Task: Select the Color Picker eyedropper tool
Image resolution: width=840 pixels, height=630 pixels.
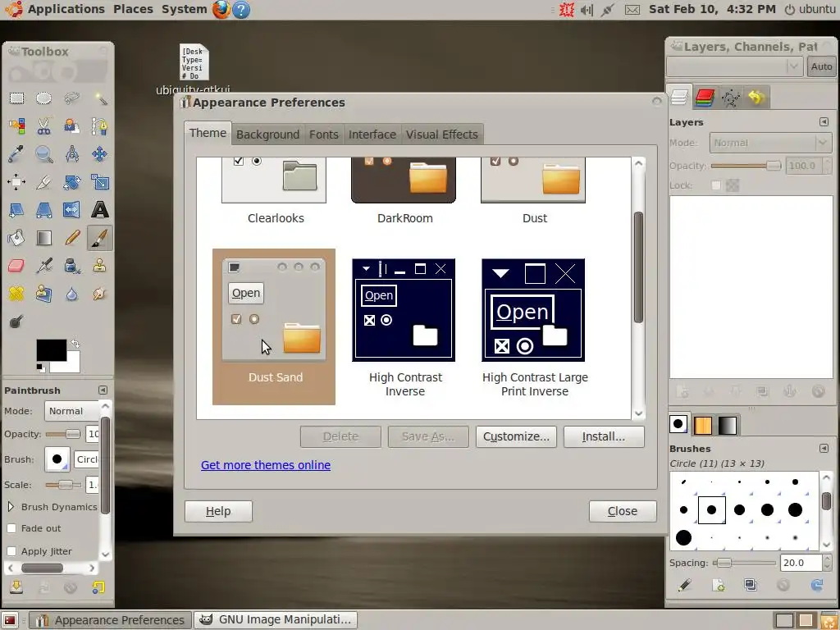Action: (16, 154)
